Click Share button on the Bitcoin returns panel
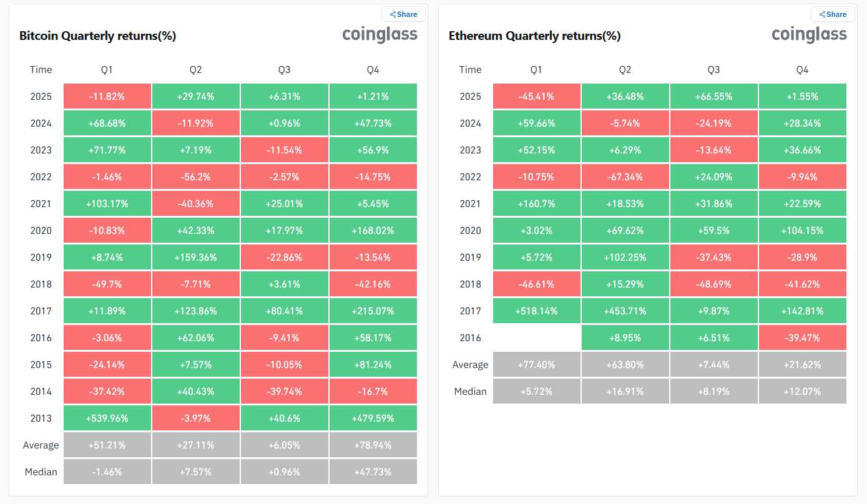The image size is (867, 504). click(403, 14)
